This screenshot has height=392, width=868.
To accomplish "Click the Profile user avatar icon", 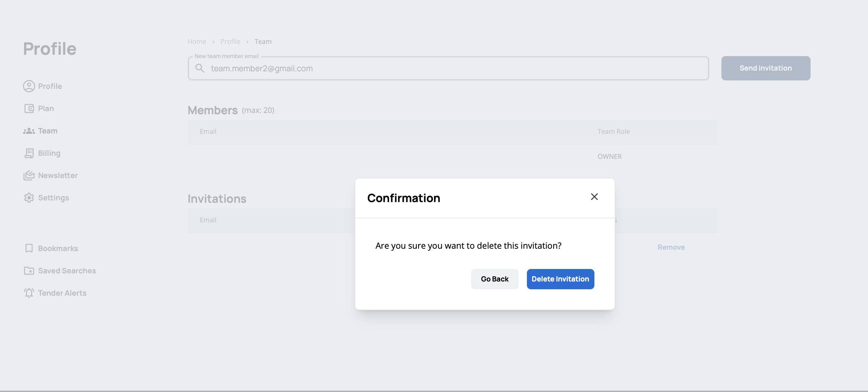I will 29,86.
